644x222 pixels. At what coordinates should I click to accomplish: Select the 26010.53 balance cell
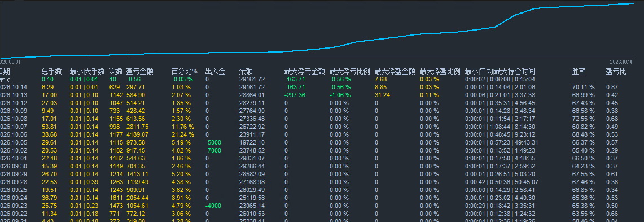(x=252, y=214)
